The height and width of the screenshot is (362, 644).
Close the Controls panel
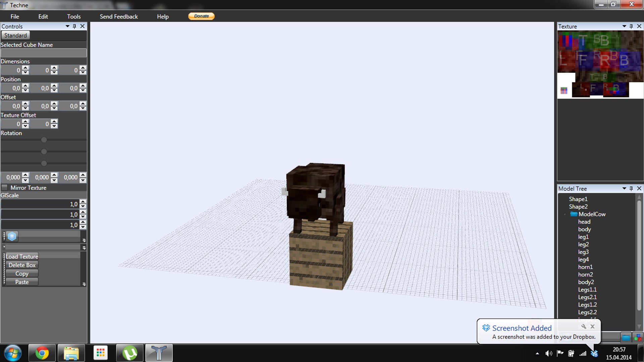click(83, 26)
